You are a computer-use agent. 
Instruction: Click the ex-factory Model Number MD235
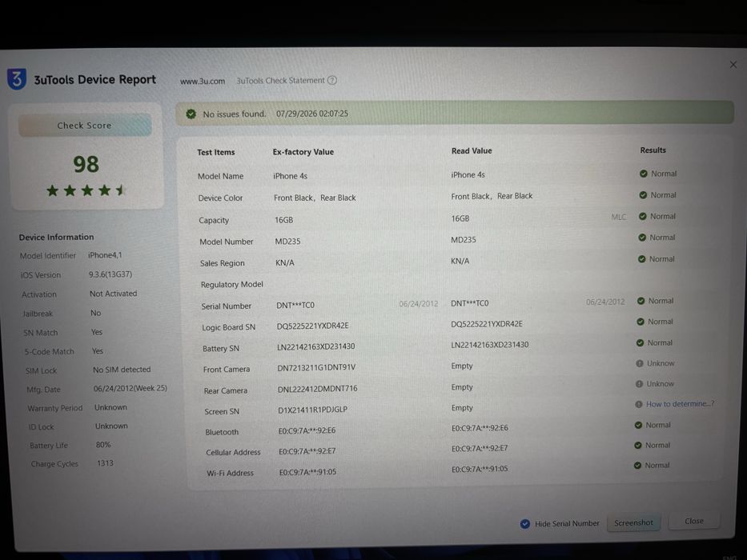pos(287,242)
